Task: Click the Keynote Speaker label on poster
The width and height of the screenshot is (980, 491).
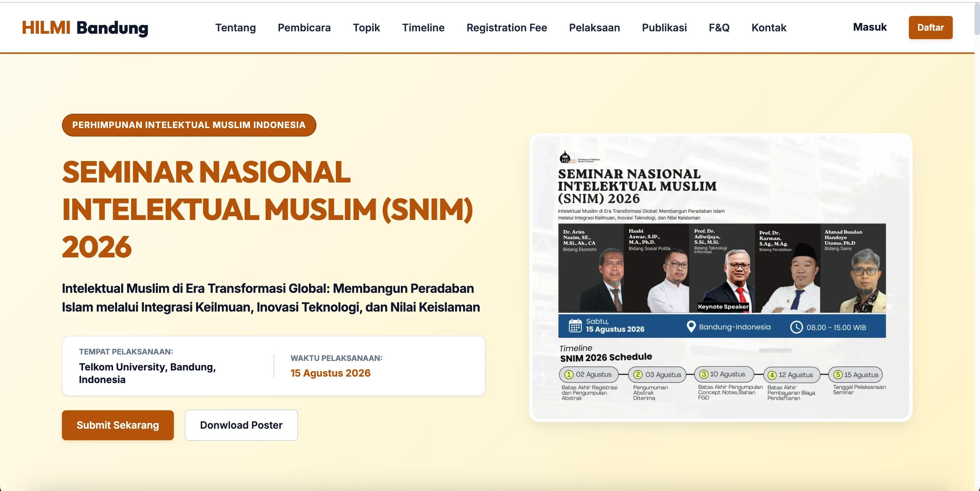Action: click(x=723, y=307)
